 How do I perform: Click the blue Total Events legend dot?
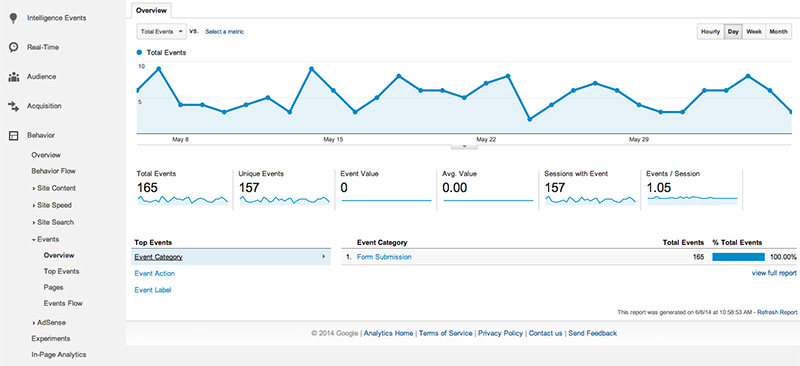(139, 53)
